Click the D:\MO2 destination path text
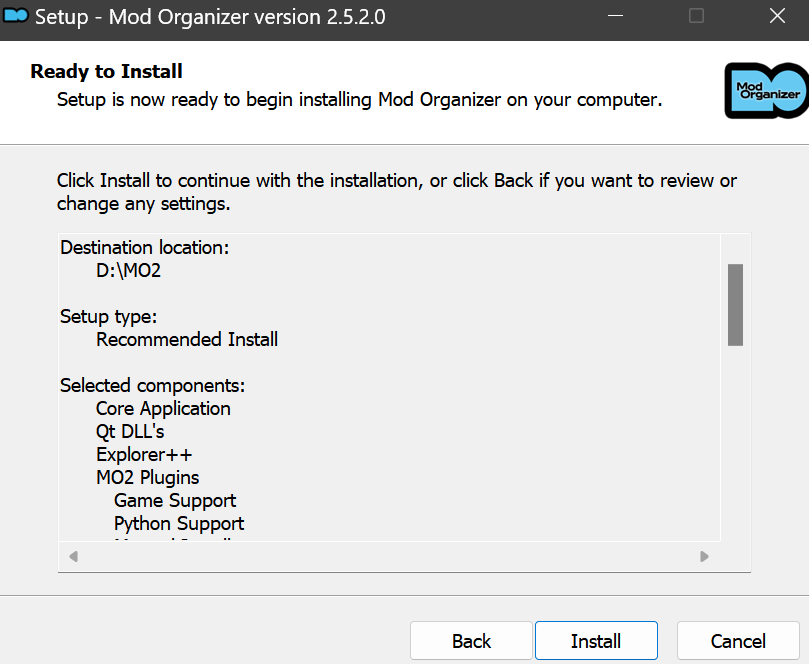This screenshot has width=809, height=664. (x=128, y=270)
